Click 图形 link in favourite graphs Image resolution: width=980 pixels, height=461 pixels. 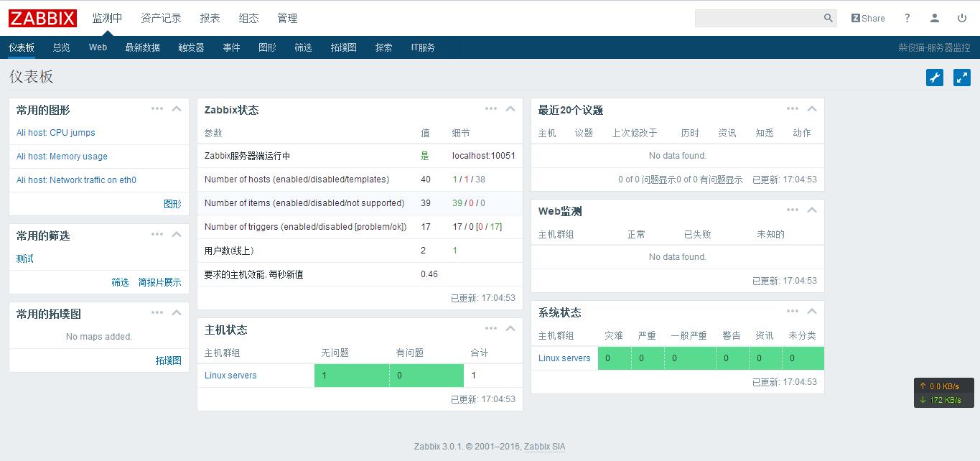click(x=172, y=204)
